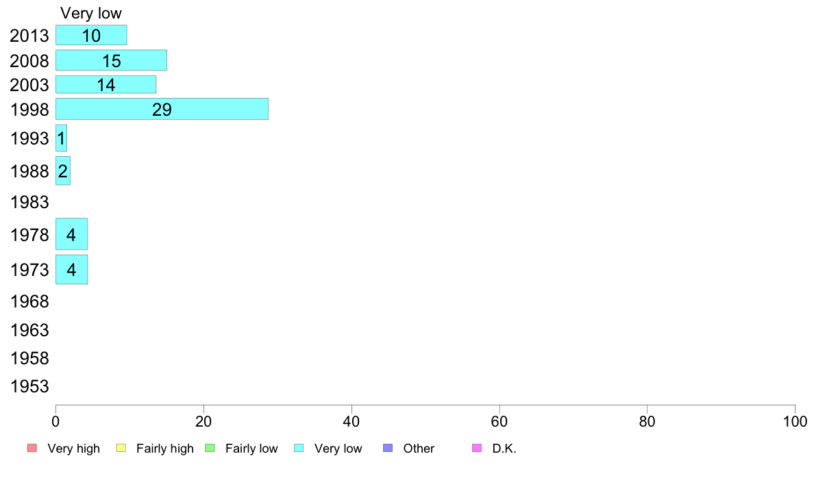Select the 1978 bar showing 4
Screen dimensions: 814x504
pos(72,234)
